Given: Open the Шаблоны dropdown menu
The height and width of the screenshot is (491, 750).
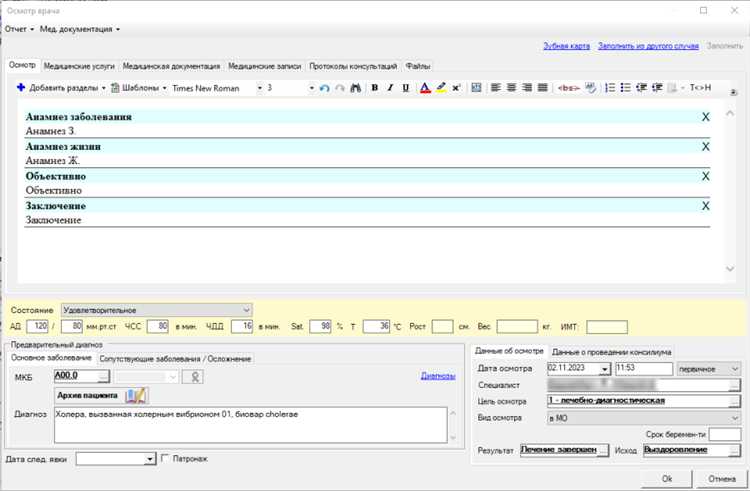Looking at the screenshot, I should (138, 88).
